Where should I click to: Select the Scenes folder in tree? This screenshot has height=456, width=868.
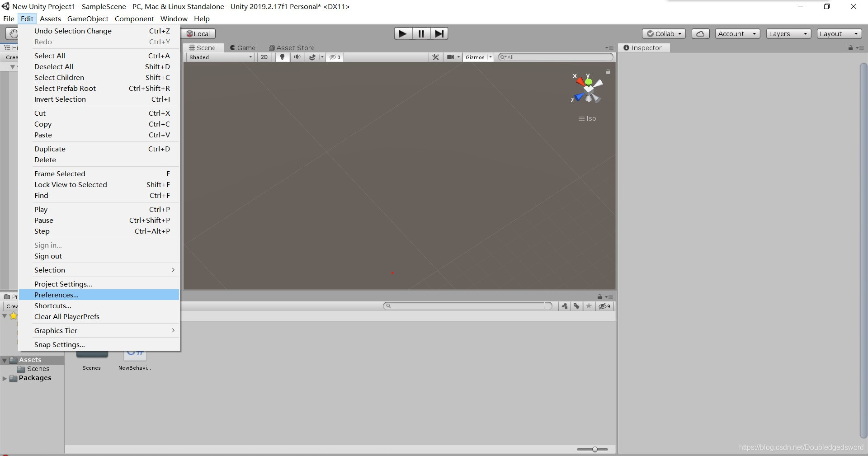[x=33, y=369]
